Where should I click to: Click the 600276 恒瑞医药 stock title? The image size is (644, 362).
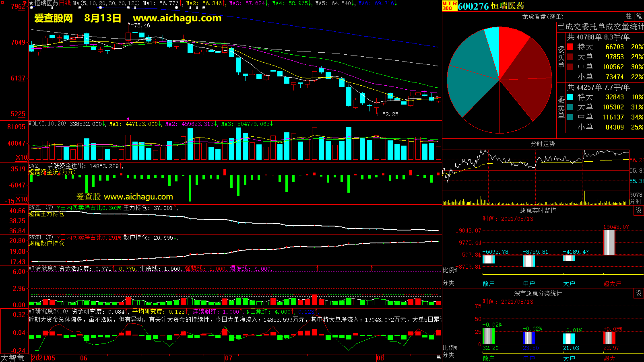click(x=491, y=6)
